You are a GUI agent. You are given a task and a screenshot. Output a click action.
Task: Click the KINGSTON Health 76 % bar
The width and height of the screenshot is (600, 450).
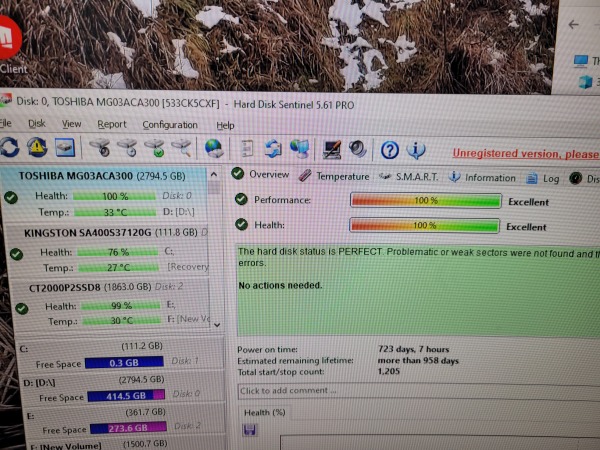tap(117, 252)
